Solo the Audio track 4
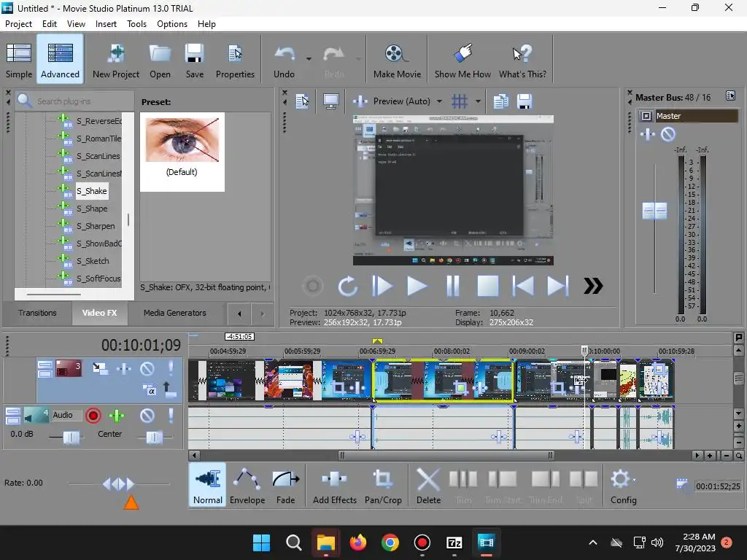The height and width of the screenshot is (560, 747). [x=171, y=416]
